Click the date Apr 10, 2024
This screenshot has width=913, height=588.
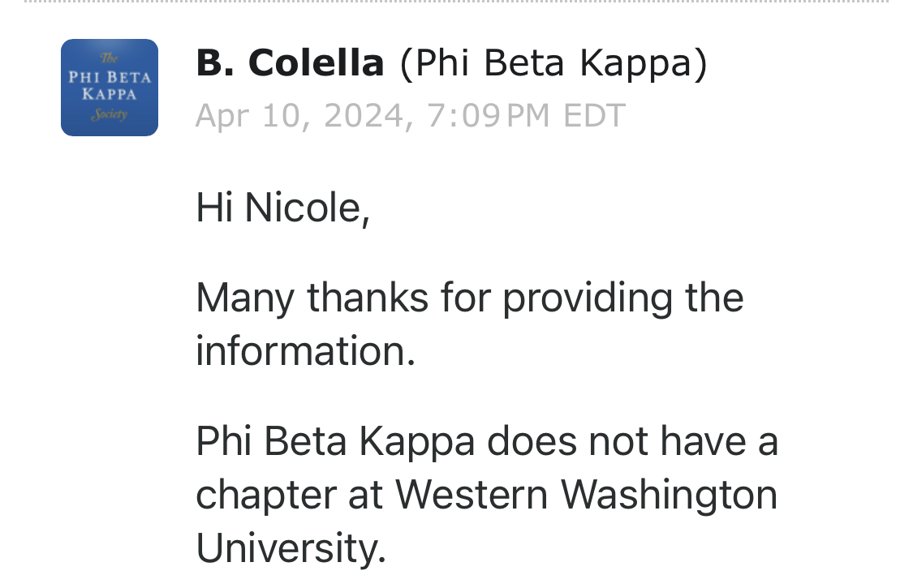point(299,116)
